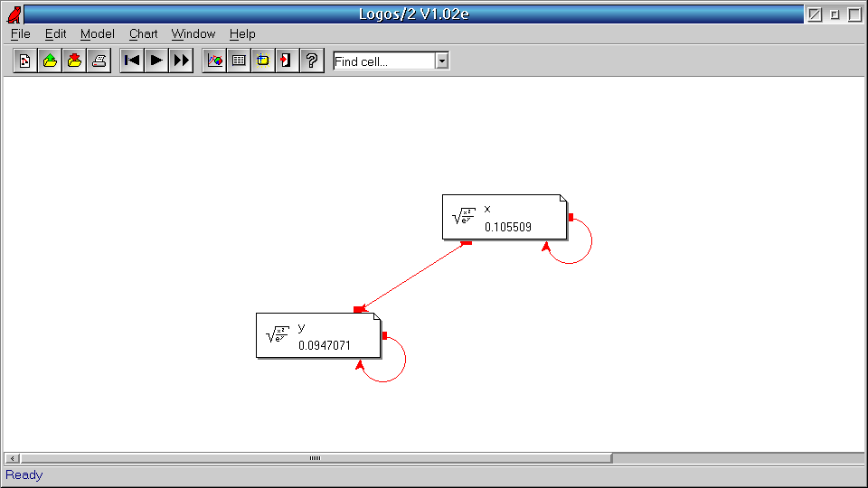Image resolution: width=868 pixels, height=488 pixels.
Task: Open help via question mark icon
Action: 311,61
